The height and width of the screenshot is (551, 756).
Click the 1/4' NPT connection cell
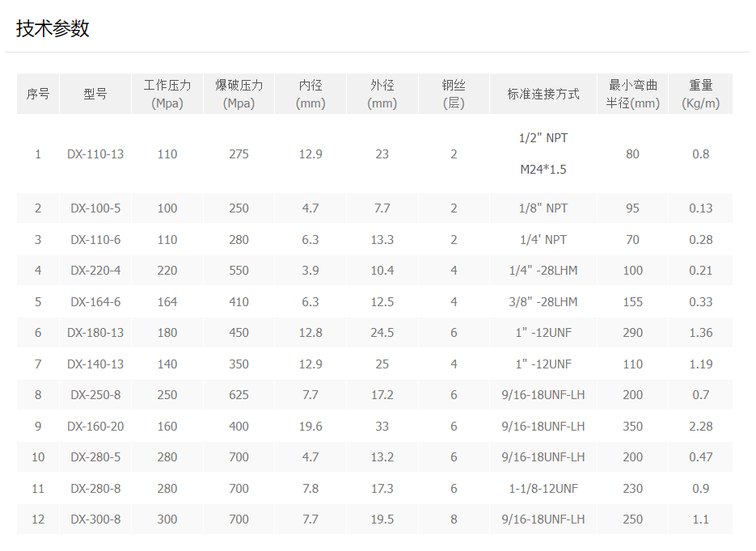click(543, 239)
